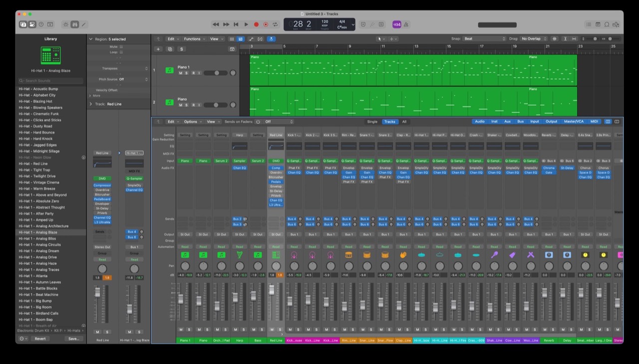Open the Functions menu in the Tracks area
Viewport: 639px width, 364px height.
194,39
